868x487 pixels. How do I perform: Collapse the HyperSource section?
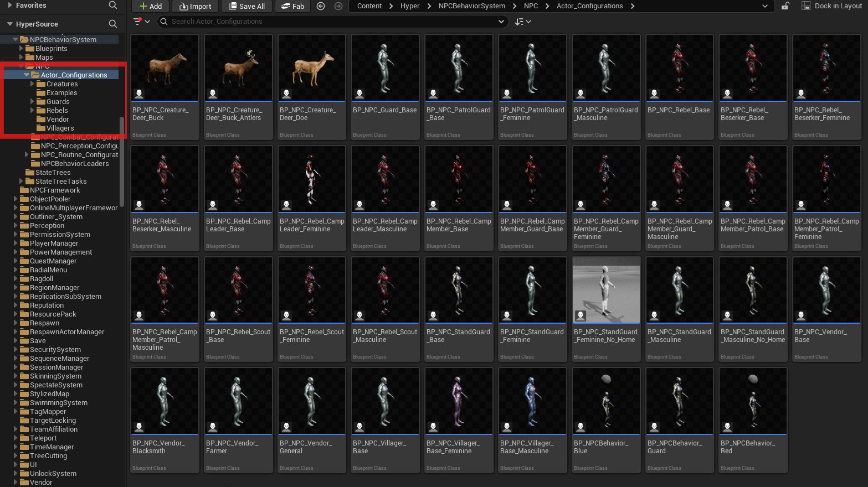(x=9, y=24)
